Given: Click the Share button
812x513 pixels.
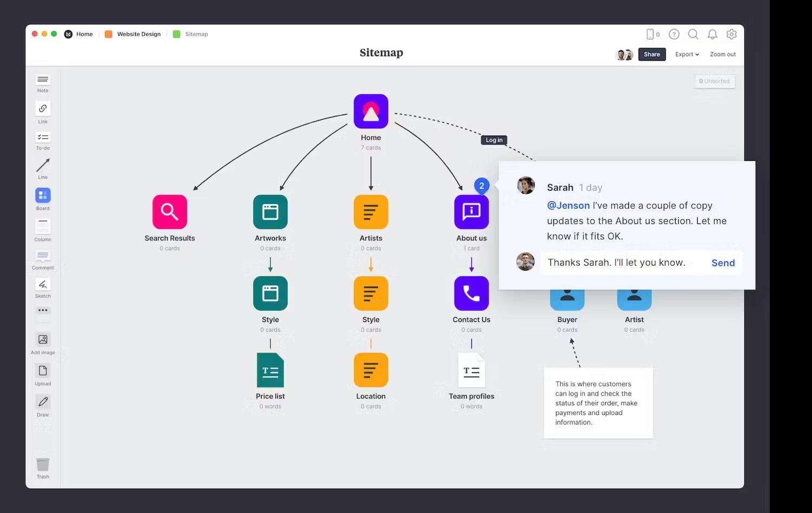Looking at the screenshot, I should tap(652, 55).
